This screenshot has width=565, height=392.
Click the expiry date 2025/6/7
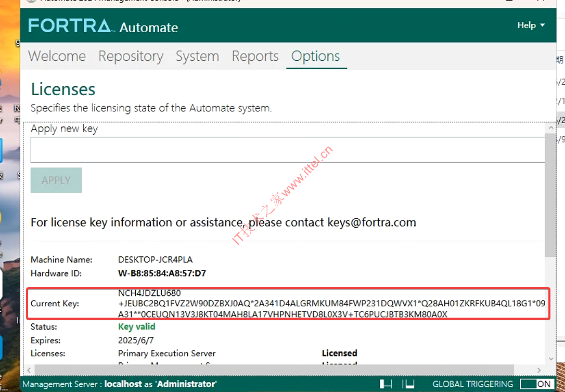tap(136, 340)
